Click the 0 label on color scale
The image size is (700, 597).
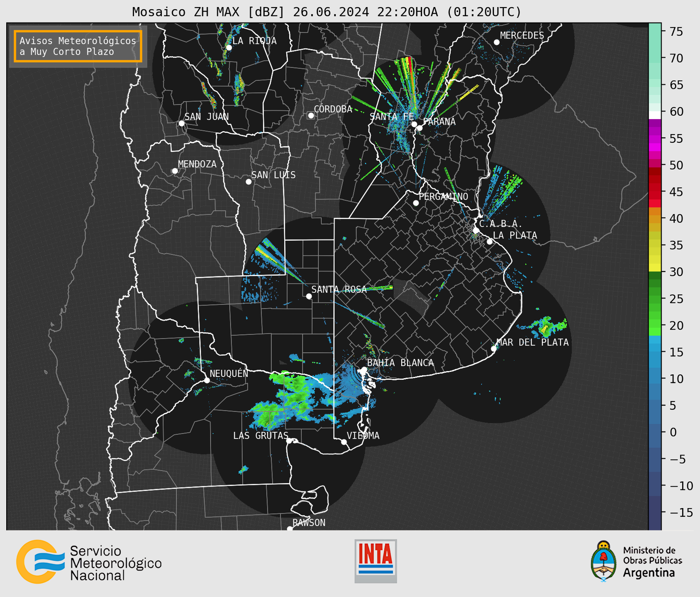pyautogui.click(x=673, y=432)
